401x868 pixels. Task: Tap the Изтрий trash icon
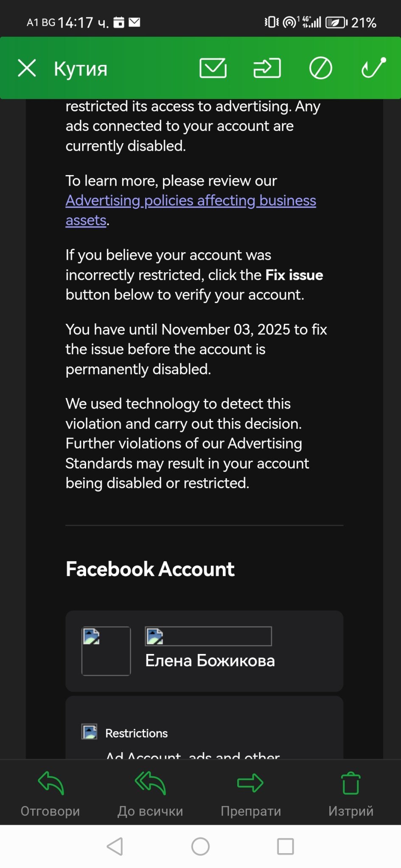click(351, 783)
